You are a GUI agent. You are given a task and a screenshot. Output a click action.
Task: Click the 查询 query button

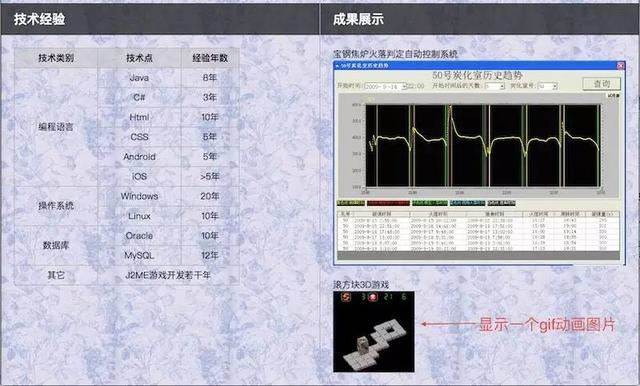coord(601,84)
